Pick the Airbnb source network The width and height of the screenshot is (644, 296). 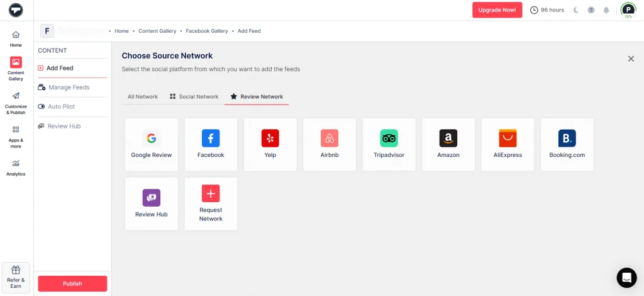(330, 144)
